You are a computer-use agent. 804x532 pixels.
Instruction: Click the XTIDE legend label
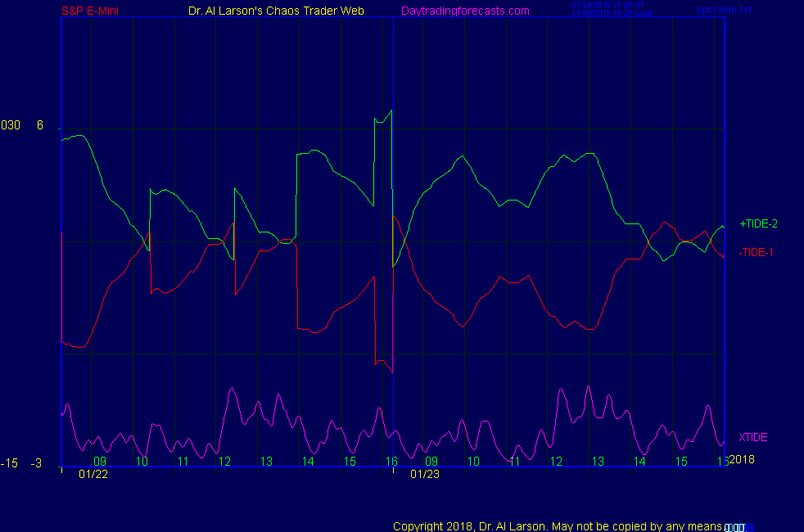pos(752,437)
